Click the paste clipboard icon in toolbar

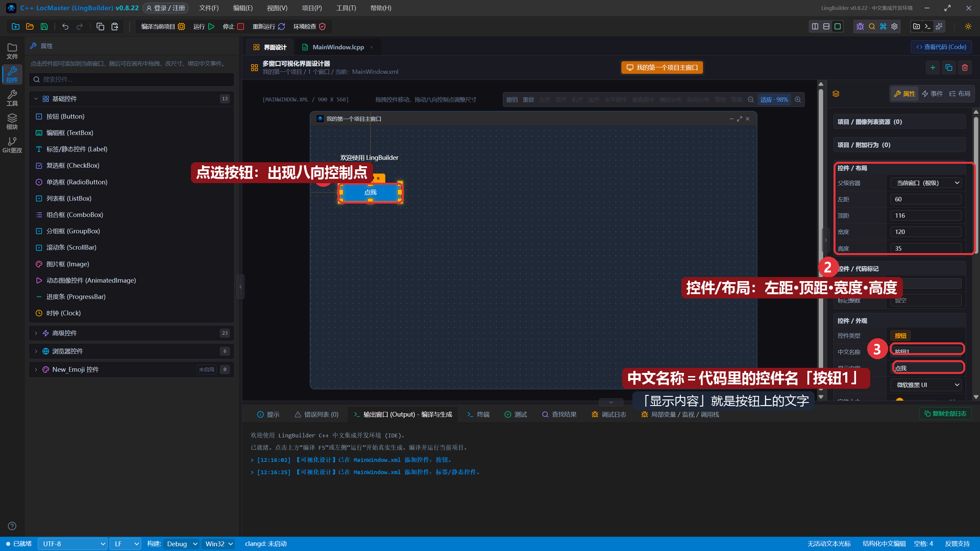pos(115,27)
